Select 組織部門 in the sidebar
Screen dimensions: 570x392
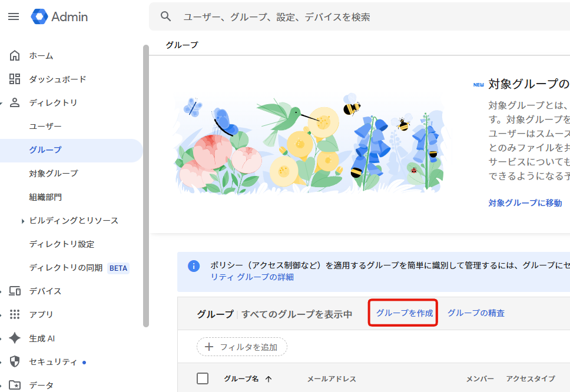click(x=45, y=197)
